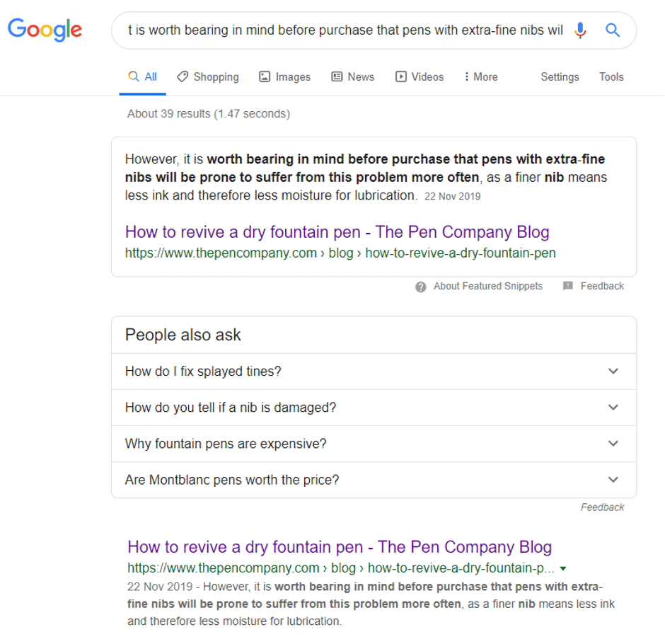The width and height of the screenshot is (665, 644).
Task: Open the green arrow dropdown beside result URL
Action: click(563, 568)
